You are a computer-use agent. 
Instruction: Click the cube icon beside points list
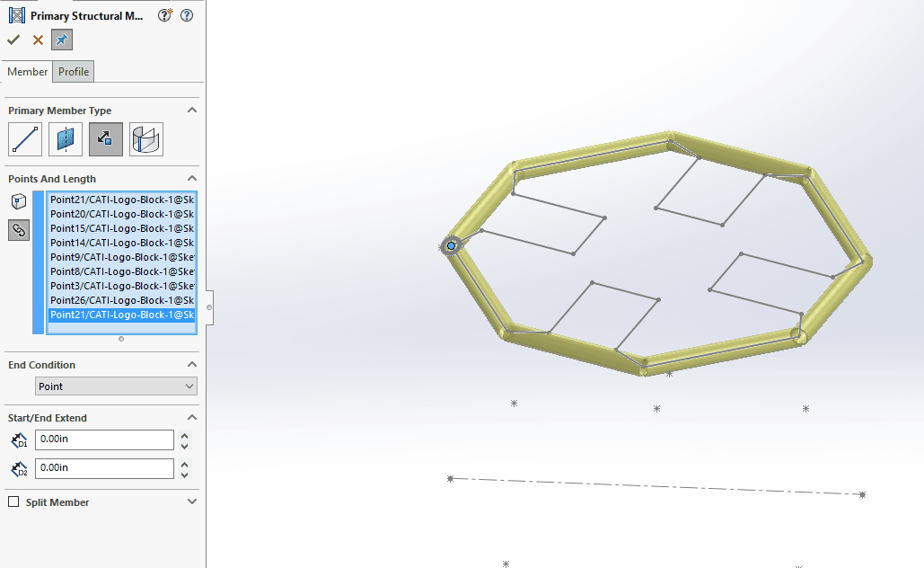(x=19, y=201)
